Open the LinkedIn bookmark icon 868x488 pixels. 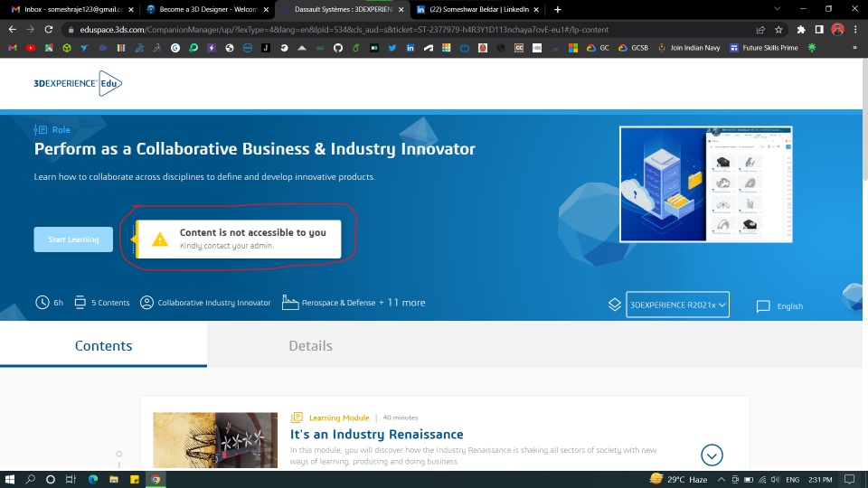coord(410,48)
